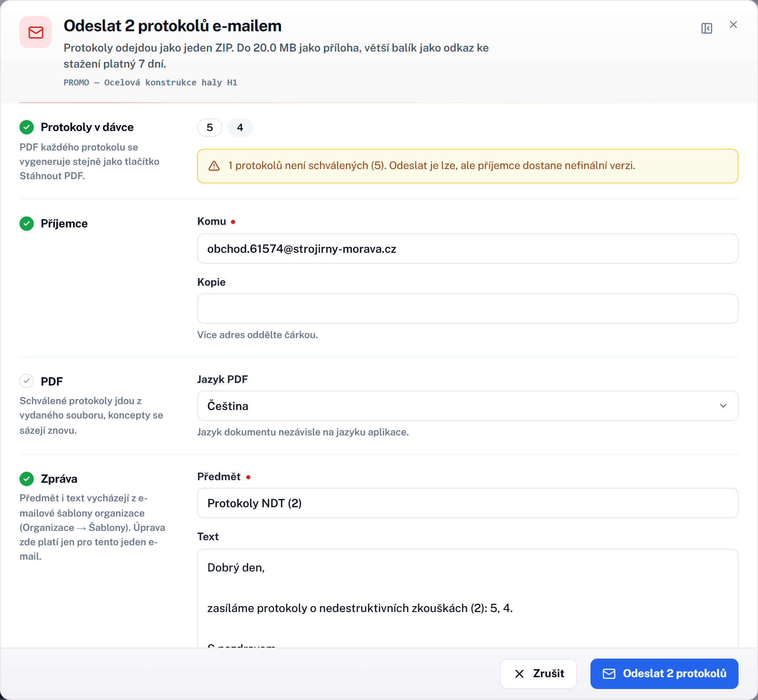758x700 pixels.
Task: Click the Protokoly v dávce section heading
Action: tap(87, 127)
